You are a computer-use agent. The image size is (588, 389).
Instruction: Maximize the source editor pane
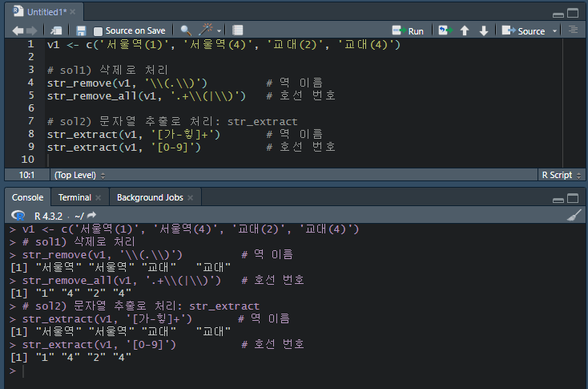[573, 13]
